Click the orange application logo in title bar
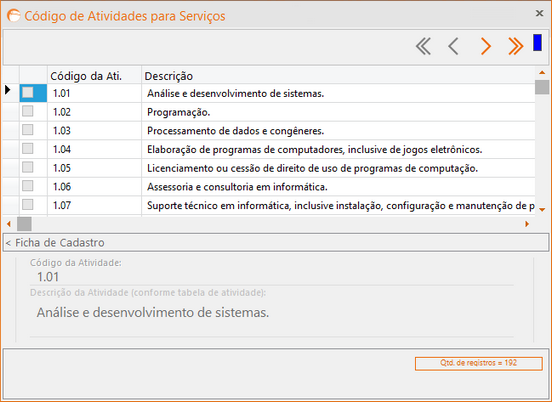The image size is (552, 402). coord(13,15)
